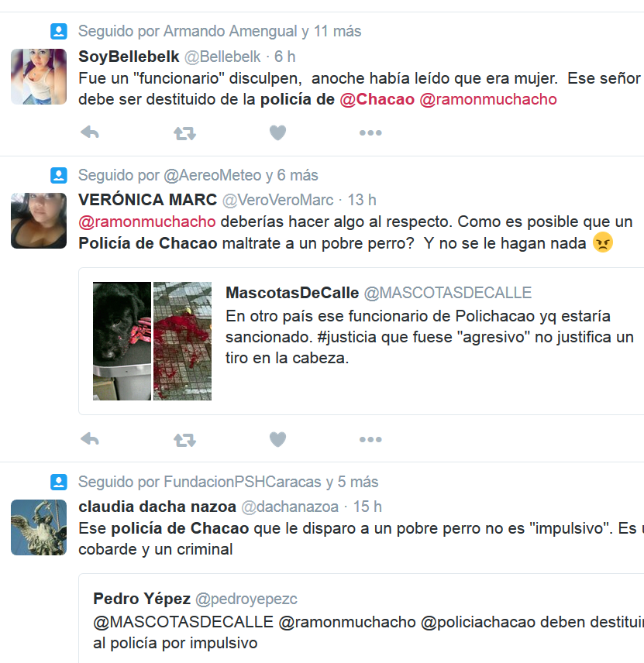Open VERÓNICA MARC's avatar
Image resolution: width=644 pixels, height=663 pixels.
pos(39,221)
